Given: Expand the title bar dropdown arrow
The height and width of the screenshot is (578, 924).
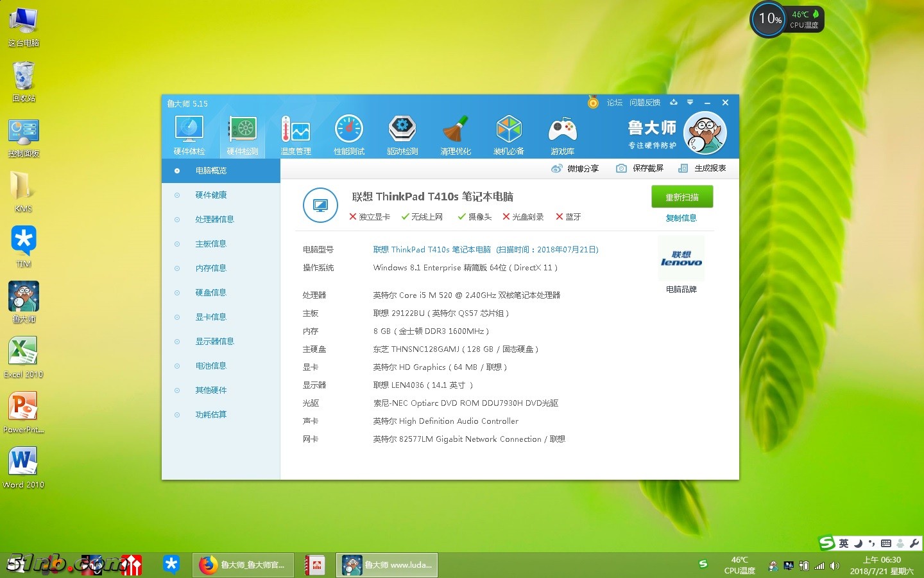Looking at the screenshot, I should coord(690,102).
